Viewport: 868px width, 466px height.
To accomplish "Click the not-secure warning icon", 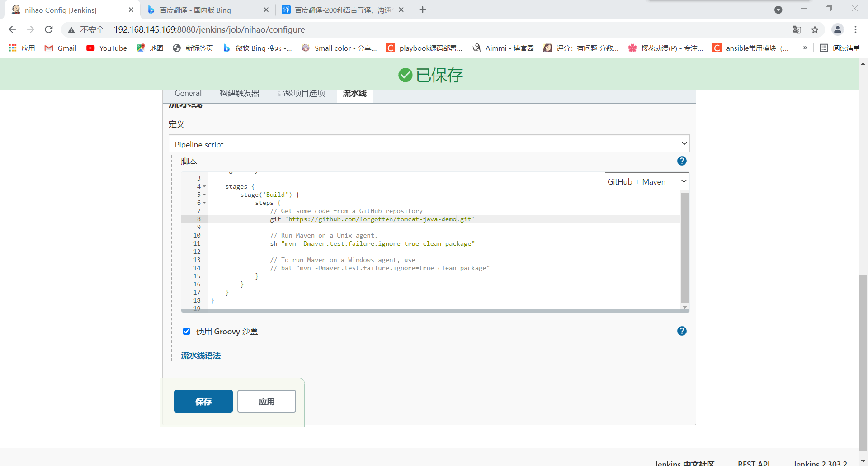I will 71,30.
